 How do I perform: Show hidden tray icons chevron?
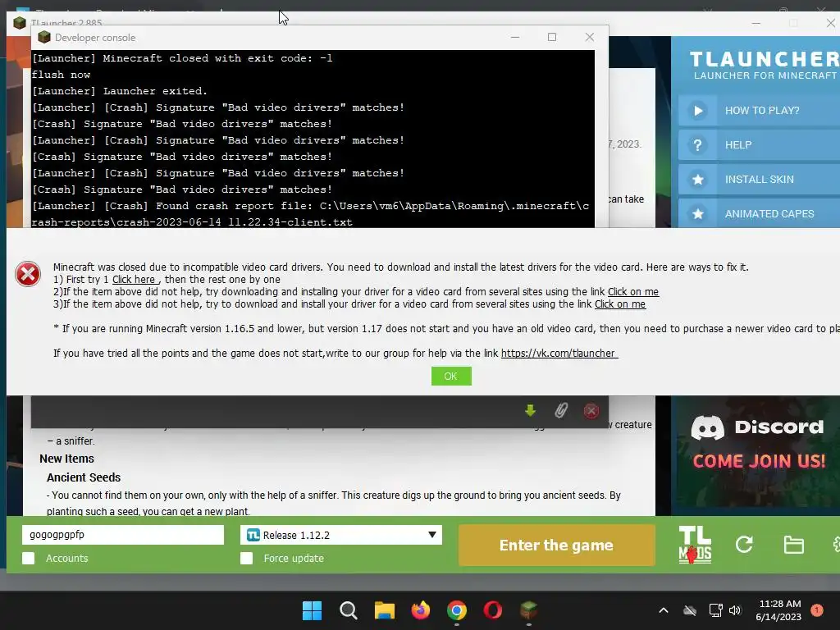point(663,610)
